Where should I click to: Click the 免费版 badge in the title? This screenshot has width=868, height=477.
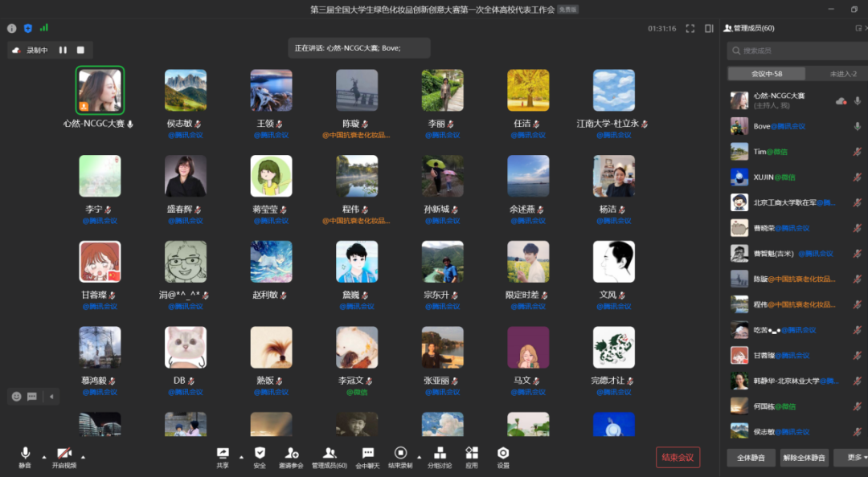coord(567,10)
